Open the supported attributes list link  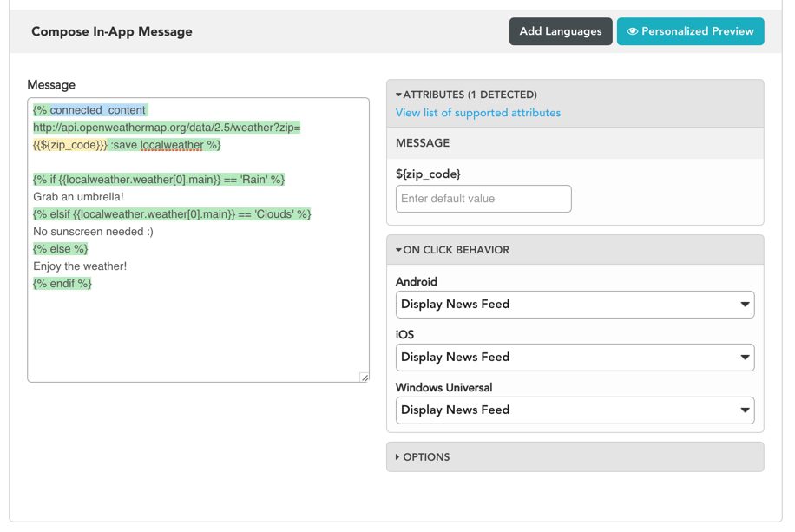pos(477,113)
